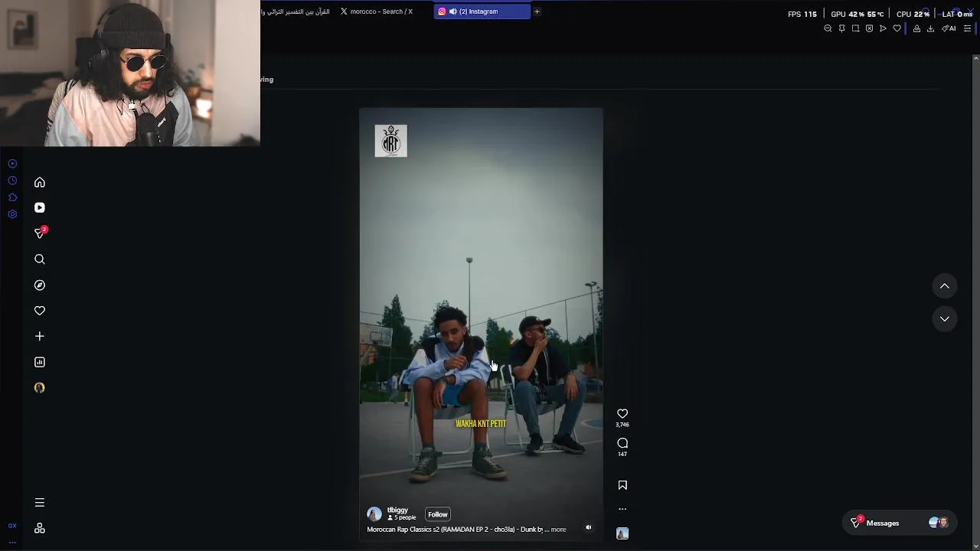Click the GX icon at browser sidebar bottom
The width and height of the screenshot is (980, 551).
[12, 526]
